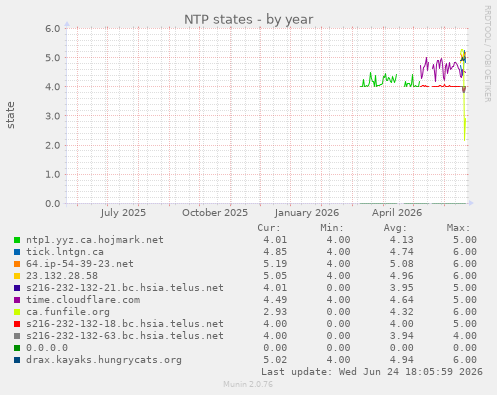
Task: Click the Avg: column header
Action: tap(395, 228)
